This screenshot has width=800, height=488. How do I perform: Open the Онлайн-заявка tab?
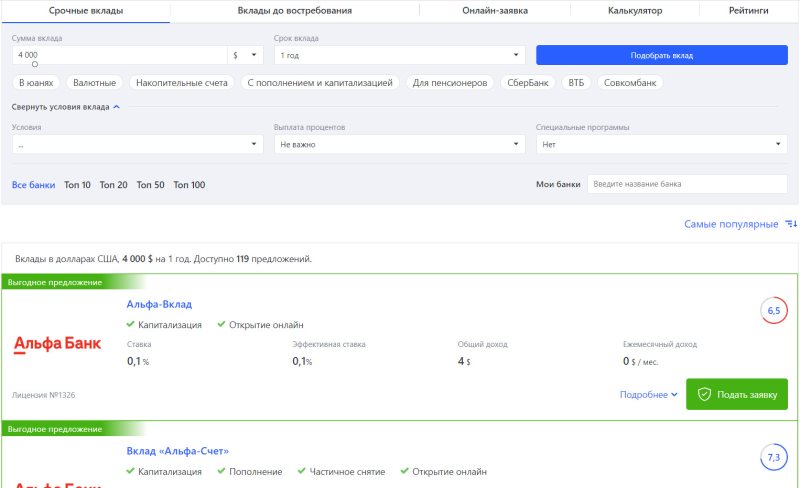pos(495,11)
